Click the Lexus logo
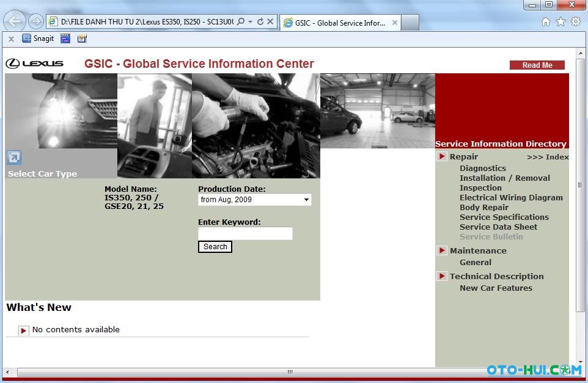Viewport: 588px width, 383px height. [x=34, y=64]
